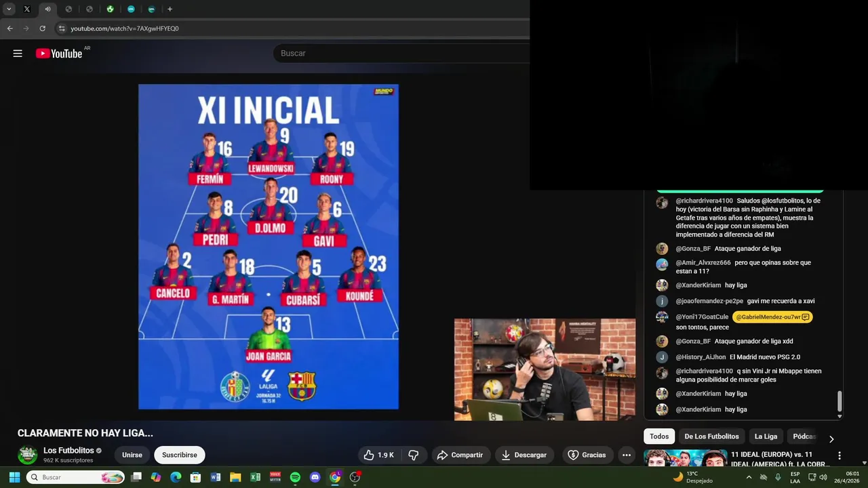The image size is (868, 488).
Task: Click the Descargar download button
Action: point(524,455)
